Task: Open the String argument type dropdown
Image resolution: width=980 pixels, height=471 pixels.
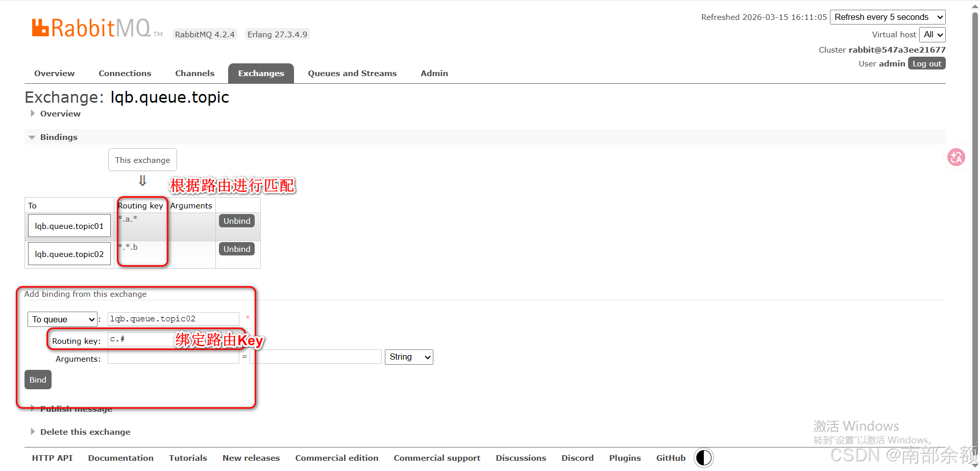Action: point(409,357)
